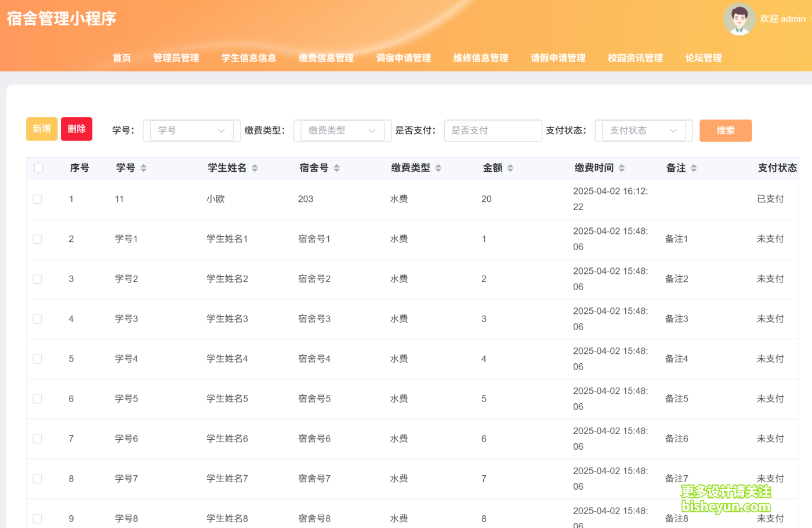
Task: Click the 备注1 cell
Action: (677, 239)
